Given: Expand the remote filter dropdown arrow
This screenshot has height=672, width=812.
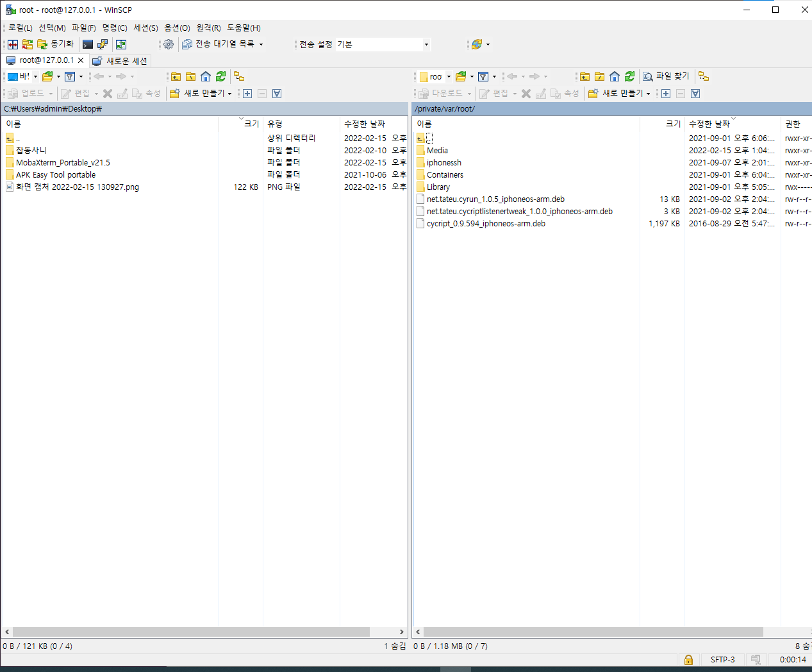Looking at the screenshot, I should 494,76.
